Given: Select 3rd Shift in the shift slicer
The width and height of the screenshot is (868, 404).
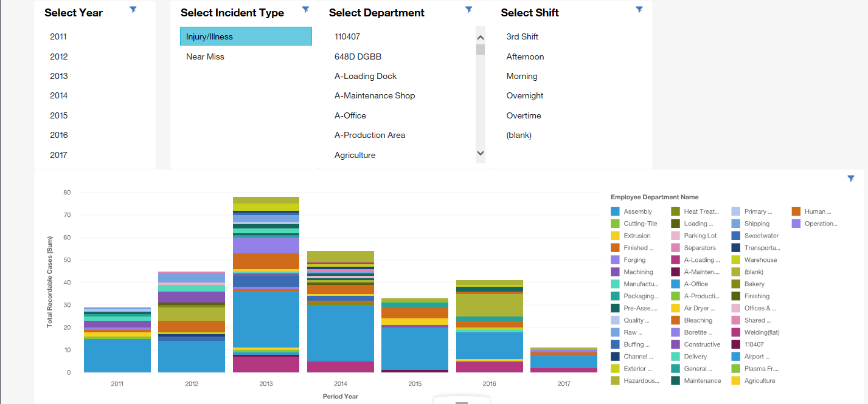Looking at the screenshot, I should [x=522, y=36].
